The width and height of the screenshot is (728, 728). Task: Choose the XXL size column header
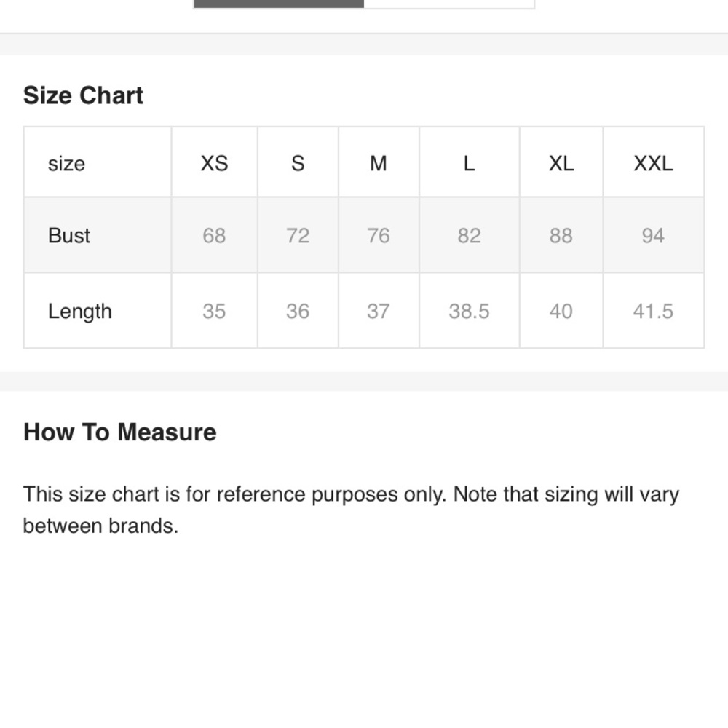click(653, 162)
